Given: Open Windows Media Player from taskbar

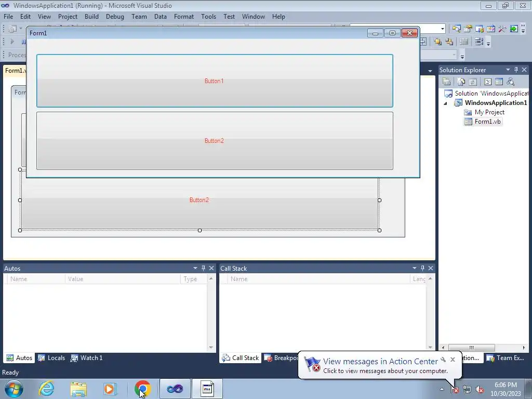Looking at the screenshot, I should coord(110,389).
